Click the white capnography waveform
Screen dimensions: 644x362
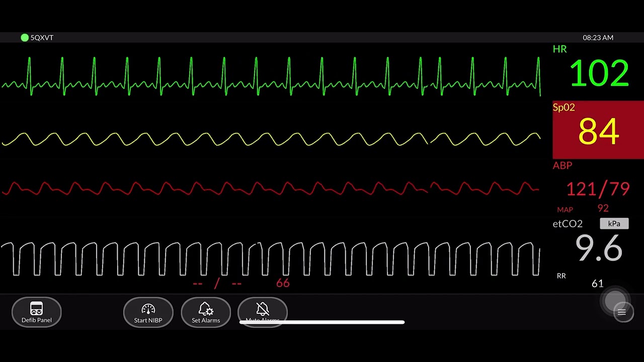click(271, 258)
